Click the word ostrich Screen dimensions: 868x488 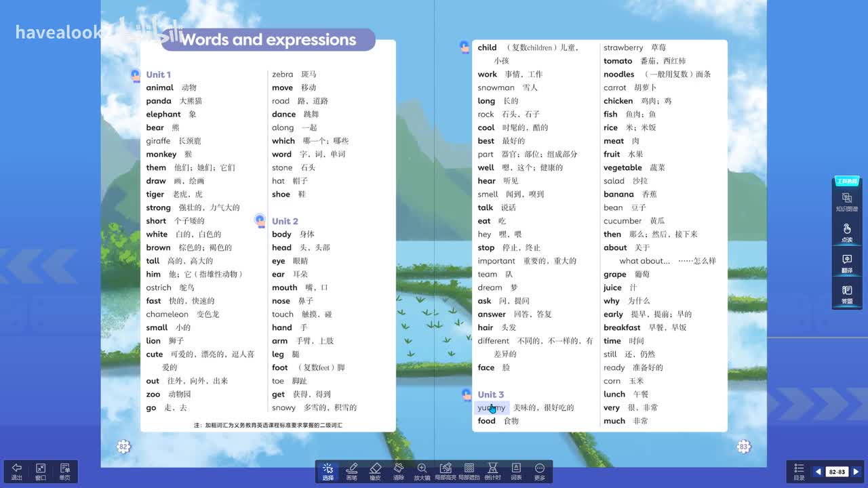click(x=159, y=287)
